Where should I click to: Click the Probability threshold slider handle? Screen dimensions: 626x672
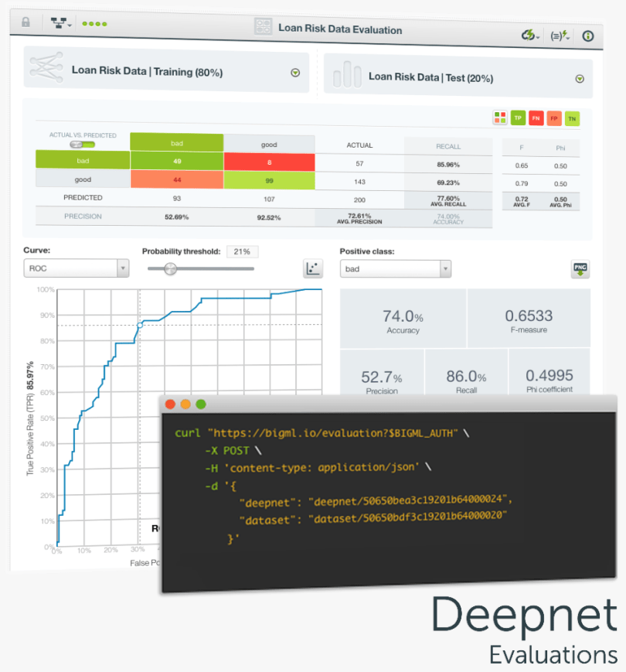click(x=170, y=268)
